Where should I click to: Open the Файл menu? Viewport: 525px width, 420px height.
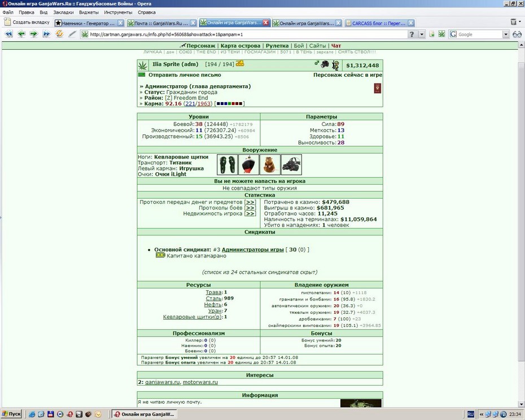pyautogui.click(x=8, y=12)
